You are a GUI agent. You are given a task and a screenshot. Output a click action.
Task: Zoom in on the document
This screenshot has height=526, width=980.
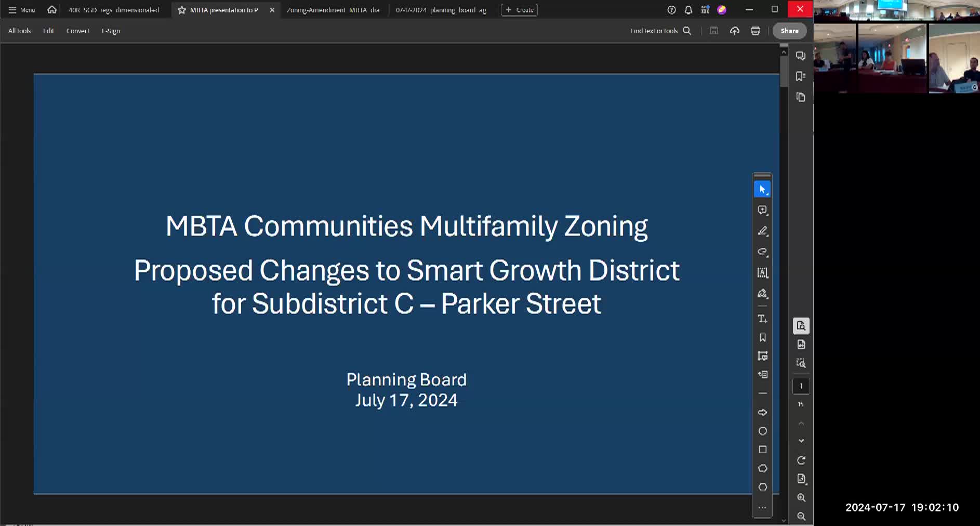801,498
